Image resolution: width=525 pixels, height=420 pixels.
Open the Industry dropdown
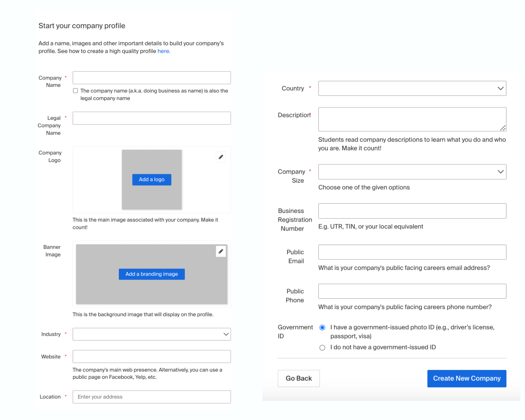pos(151,334)
